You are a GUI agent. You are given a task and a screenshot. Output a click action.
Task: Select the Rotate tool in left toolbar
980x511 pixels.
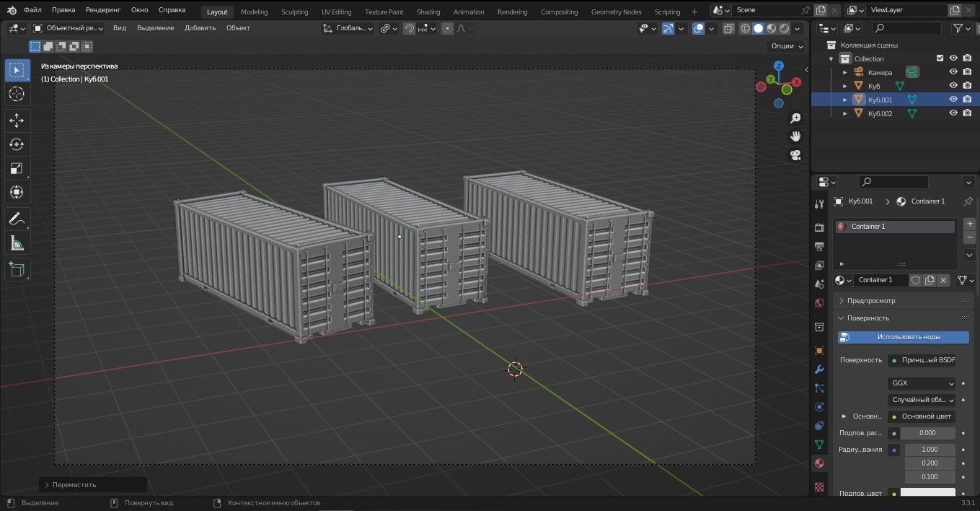pos(17,144)
